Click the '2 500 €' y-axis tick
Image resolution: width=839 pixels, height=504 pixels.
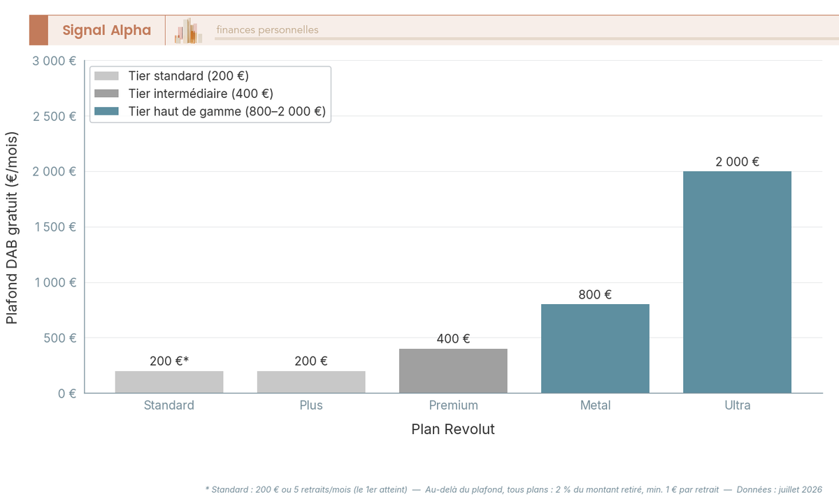click(55, 116)
